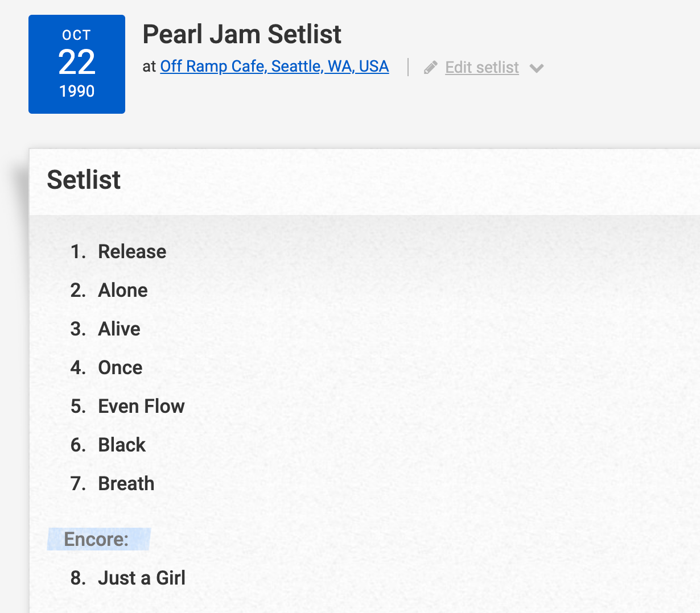Screen dimensions: 700x613
Task: Click the pencil edit icon
Action: (x=431, y=67)
